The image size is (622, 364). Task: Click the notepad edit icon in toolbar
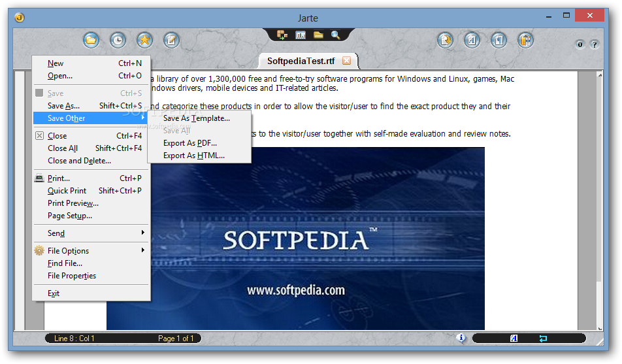171,40
